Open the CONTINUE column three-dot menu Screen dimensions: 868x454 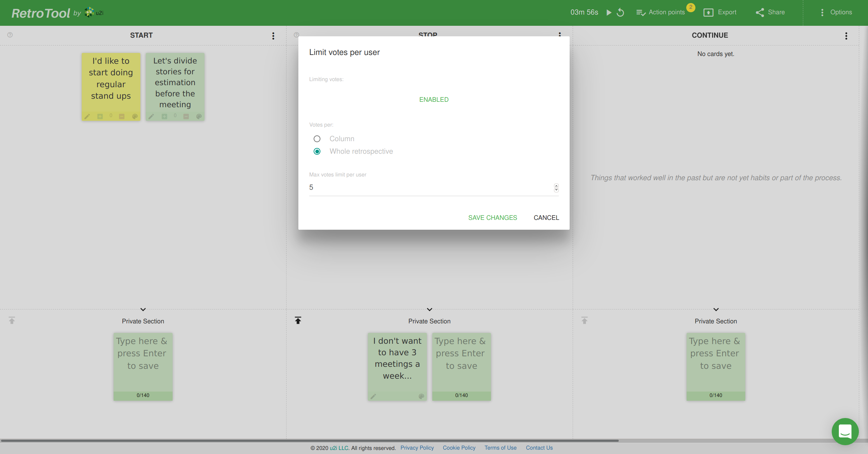tap(846, 36)
